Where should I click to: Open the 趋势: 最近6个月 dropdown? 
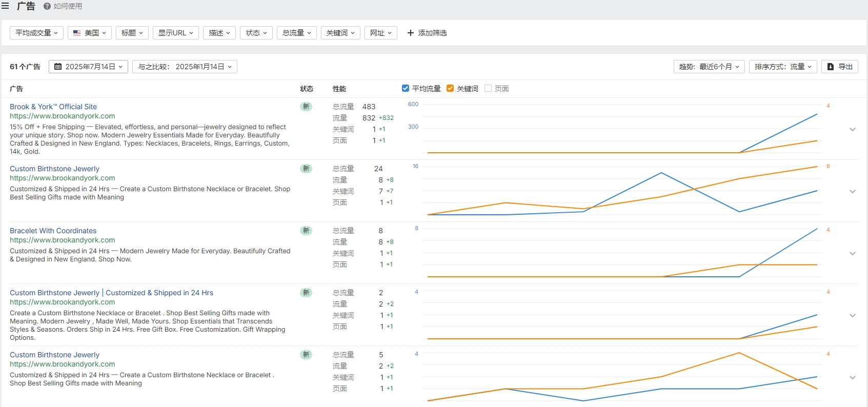pyautogui.click(x=709, y=67)
